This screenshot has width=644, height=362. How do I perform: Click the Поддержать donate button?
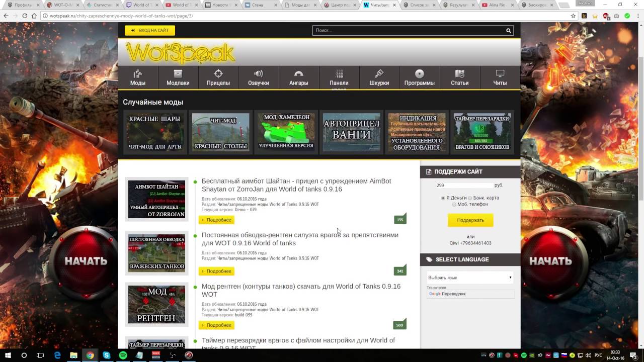(x=470, y=220)
